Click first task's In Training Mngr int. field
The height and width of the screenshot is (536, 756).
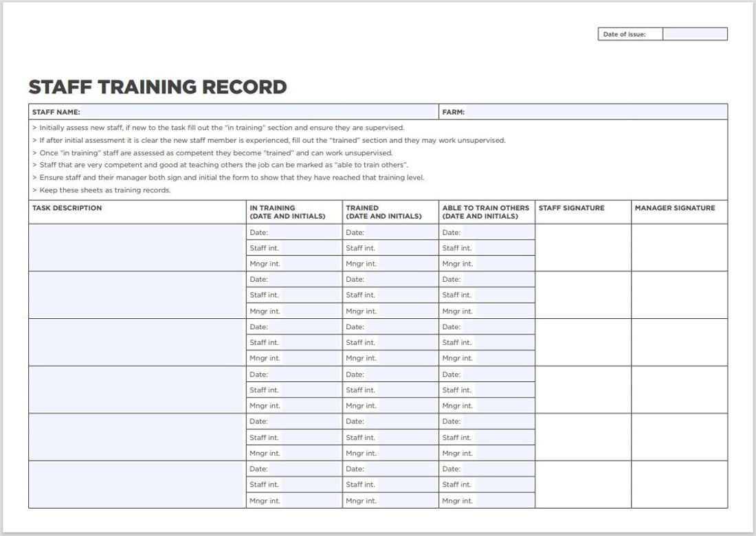coord(311,264)
